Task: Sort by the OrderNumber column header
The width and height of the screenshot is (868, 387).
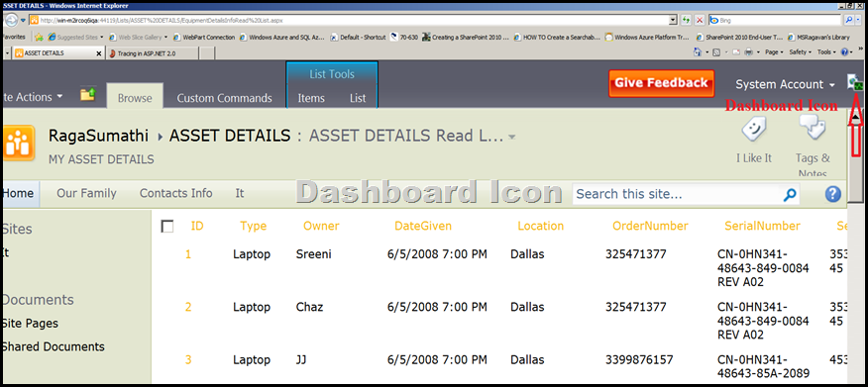Action: (650, 226)
